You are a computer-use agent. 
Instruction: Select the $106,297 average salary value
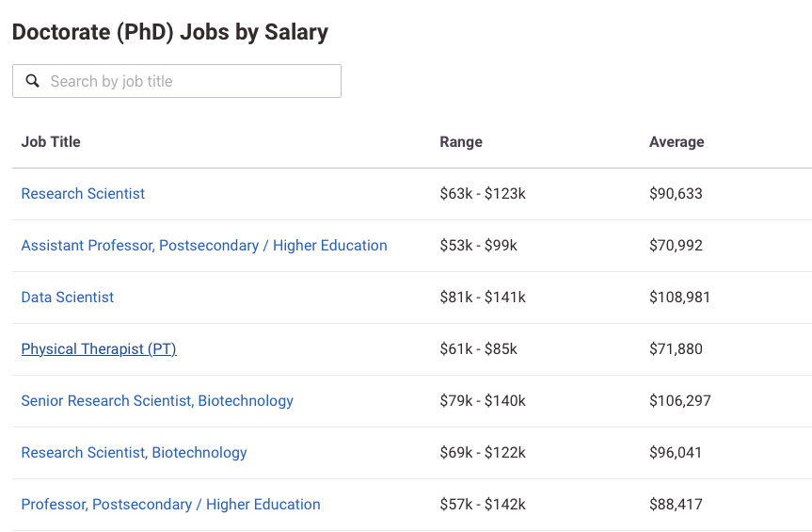679,401
